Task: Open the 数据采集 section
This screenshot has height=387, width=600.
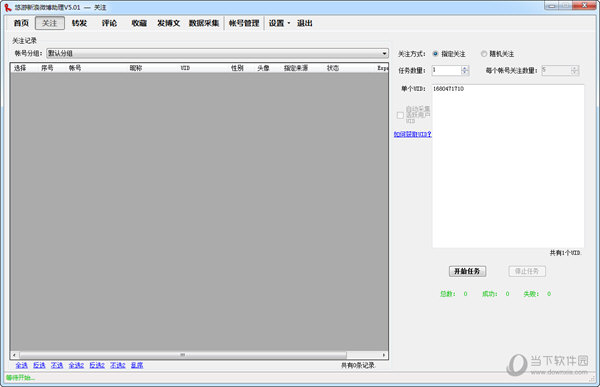Action: [x=204, y=23]
